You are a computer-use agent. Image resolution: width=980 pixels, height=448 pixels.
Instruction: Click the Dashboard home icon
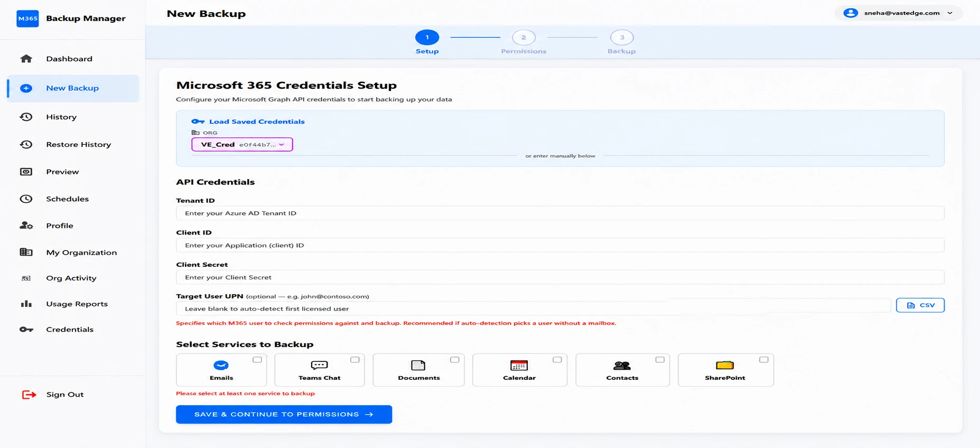[x=26, y=59]
